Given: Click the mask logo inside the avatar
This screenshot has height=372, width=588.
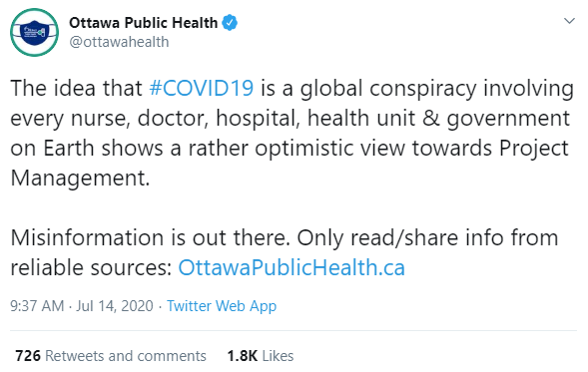Looking at the screenshot, I should pos(35,33).
